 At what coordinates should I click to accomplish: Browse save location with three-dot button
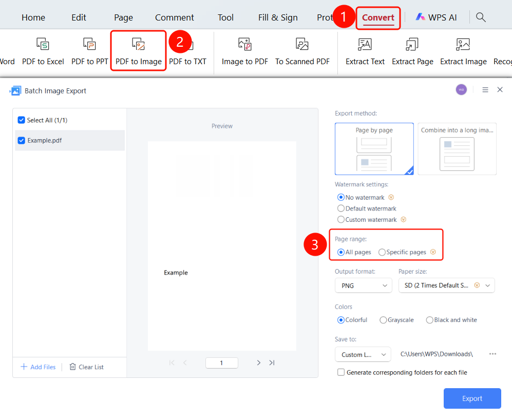click(492, 354)
